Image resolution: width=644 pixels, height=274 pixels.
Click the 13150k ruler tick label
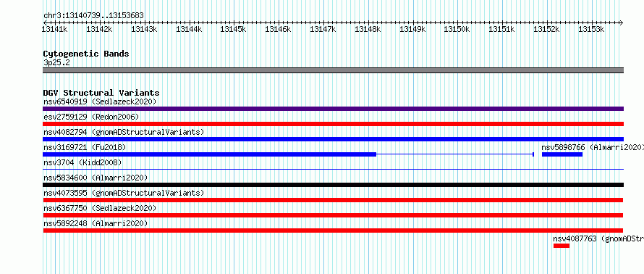457,29
